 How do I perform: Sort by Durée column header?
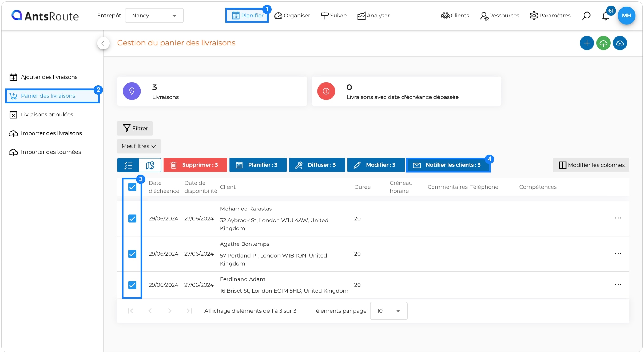click(x=362, y=187)
